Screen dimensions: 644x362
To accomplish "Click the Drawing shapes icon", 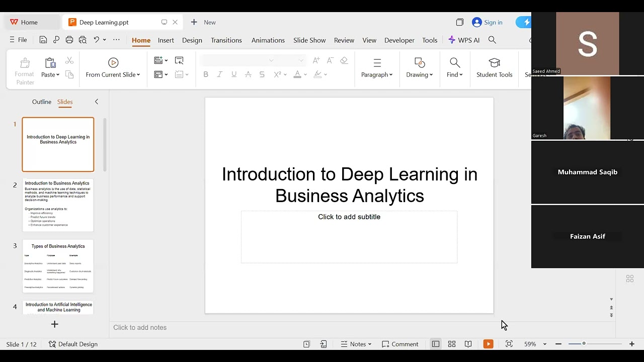I will (x=420, y=62).
